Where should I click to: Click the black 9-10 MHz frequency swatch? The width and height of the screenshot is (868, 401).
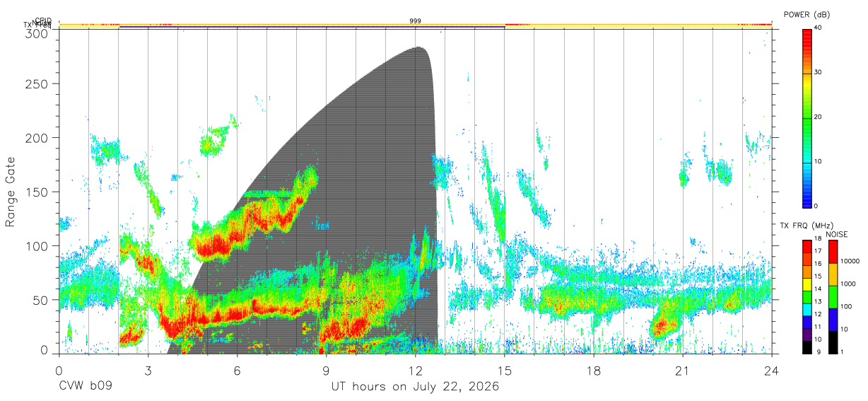(x=807, y=347)
